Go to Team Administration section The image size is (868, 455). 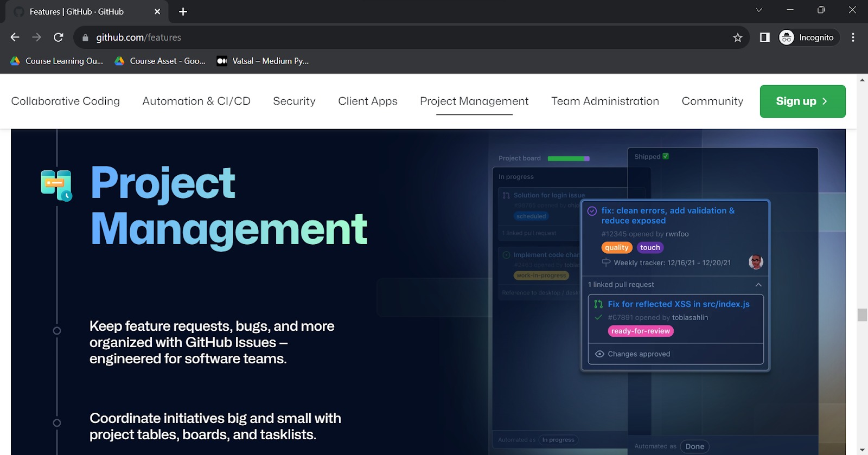tap(605, 101)
